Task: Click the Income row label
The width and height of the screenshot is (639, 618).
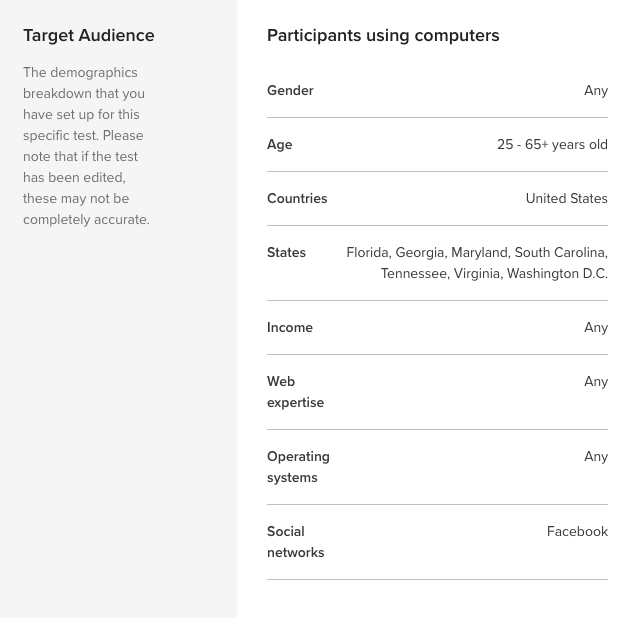Action: [x=290, y=328]
